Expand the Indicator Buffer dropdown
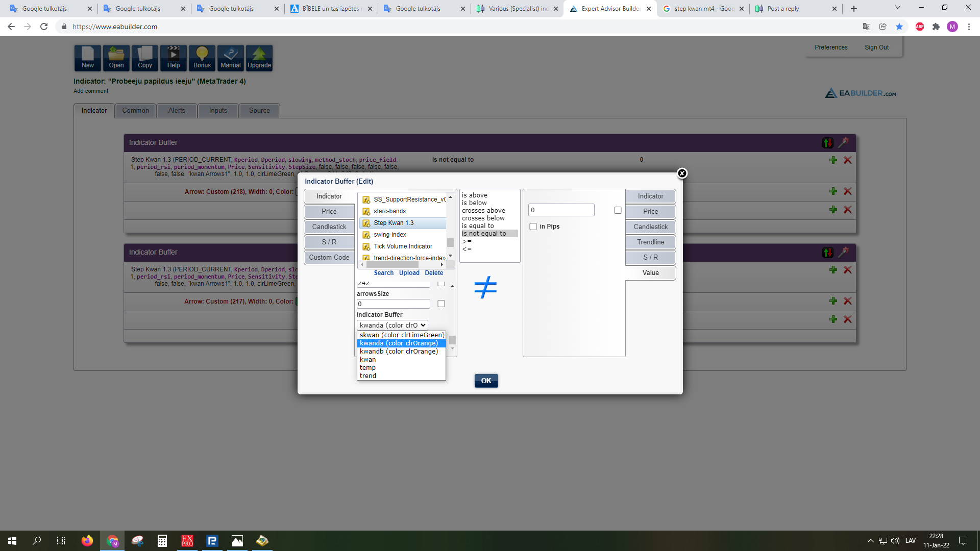Image resolution: width=980 pixels, height=551 pixels. (392, 325)
